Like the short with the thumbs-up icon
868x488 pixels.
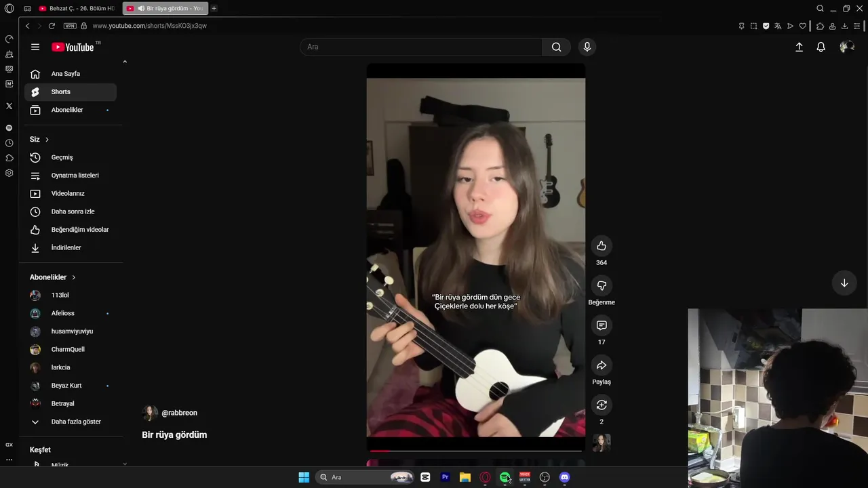[x=601, y=246]
